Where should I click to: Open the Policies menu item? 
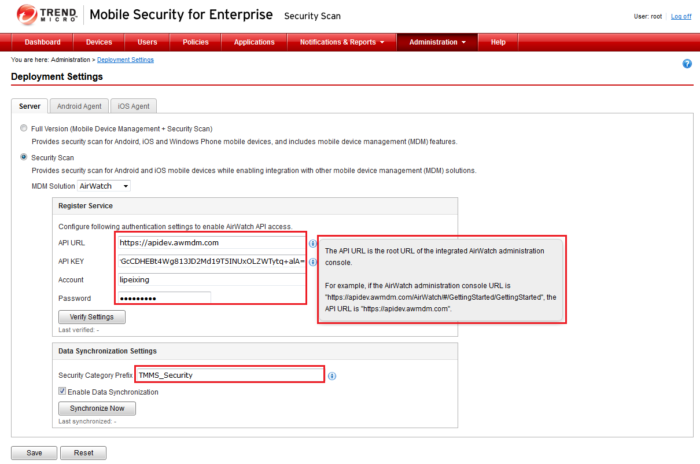(x=195, y=42)
